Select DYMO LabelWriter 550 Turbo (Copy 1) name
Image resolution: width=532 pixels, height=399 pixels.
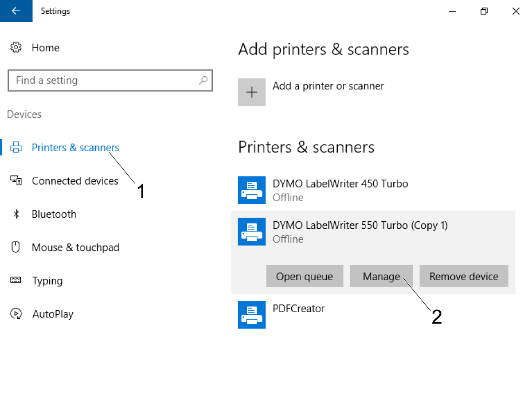pos(360,225)
